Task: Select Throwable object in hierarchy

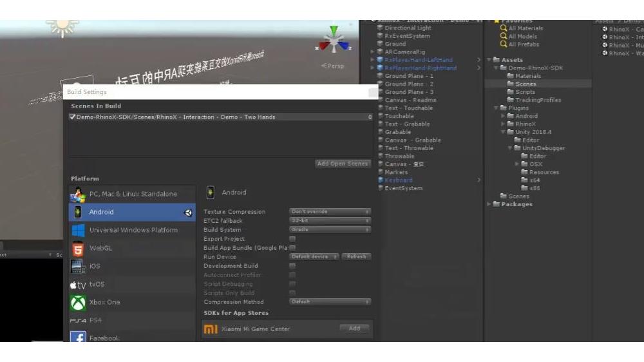Action: pos(400,157)
